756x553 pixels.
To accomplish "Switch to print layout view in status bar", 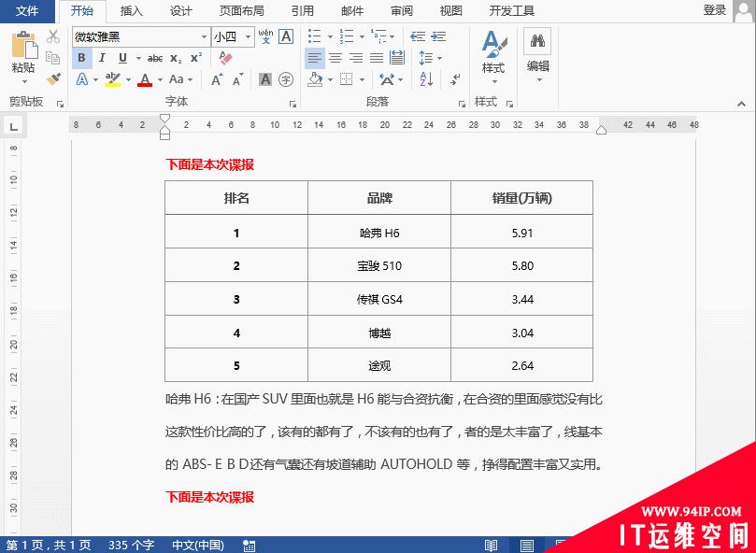I will tap(526, 546).
